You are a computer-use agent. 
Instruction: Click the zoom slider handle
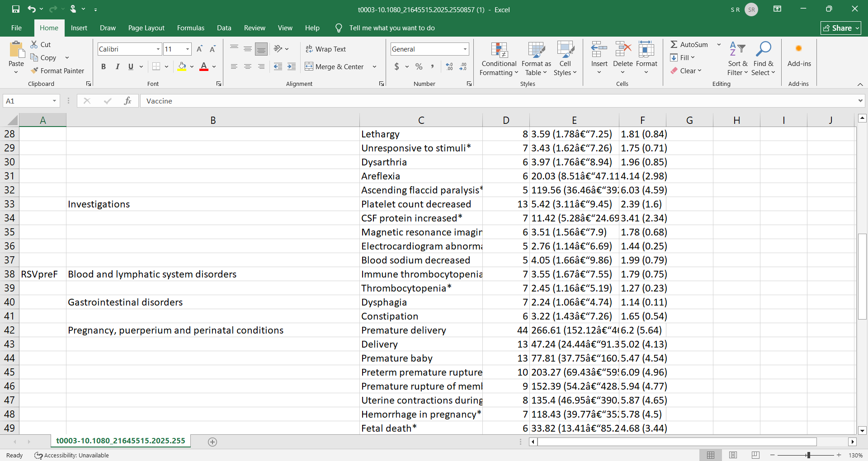pos(808,455)
